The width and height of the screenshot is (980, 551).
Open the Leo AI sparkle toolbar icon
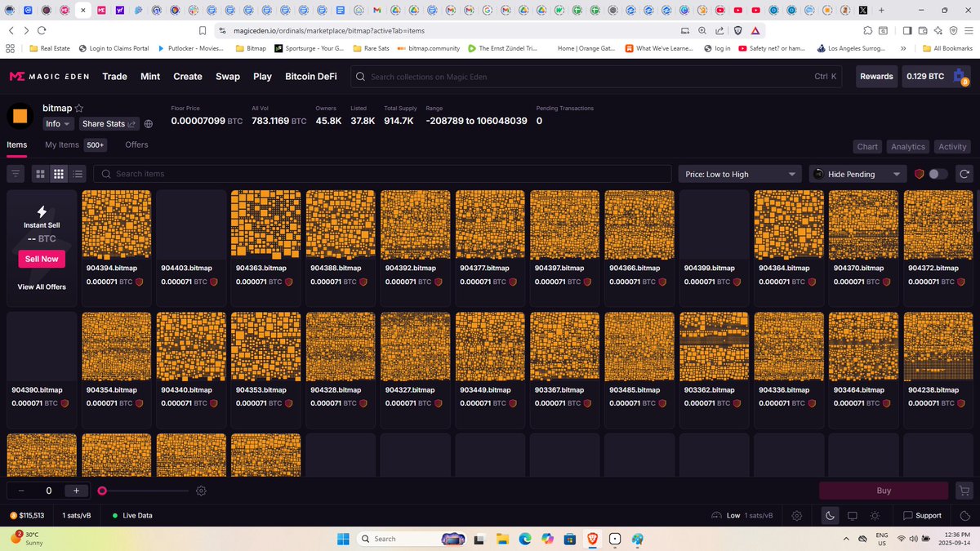tap(938, 30)
